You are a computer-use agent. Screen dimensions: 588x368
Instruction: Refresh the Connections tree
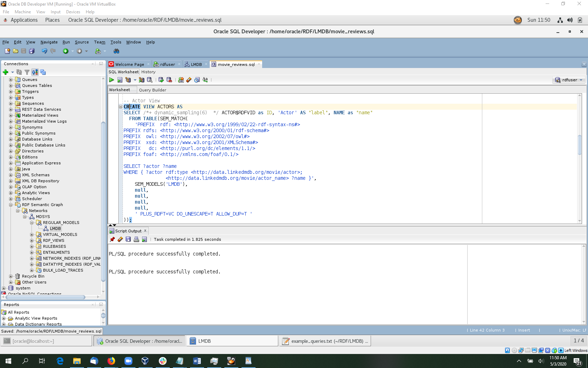pyautogui.click(x=19, y=72)
